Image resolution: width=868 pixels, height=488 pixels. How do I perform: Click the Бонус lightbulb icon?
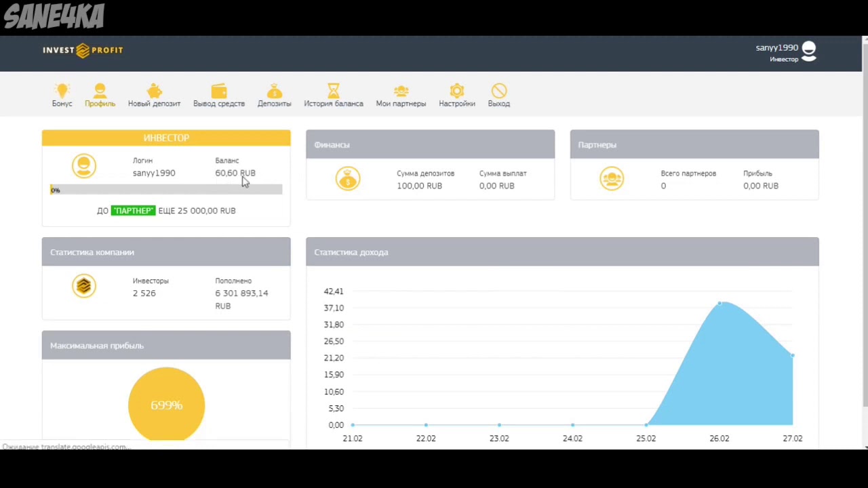[x=62, y=90]
